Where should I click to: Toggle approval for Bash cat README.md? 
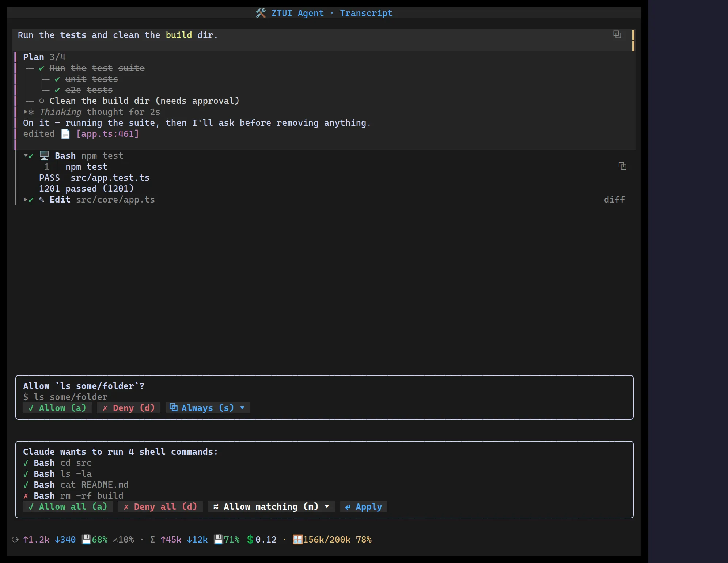click(26, 485)
